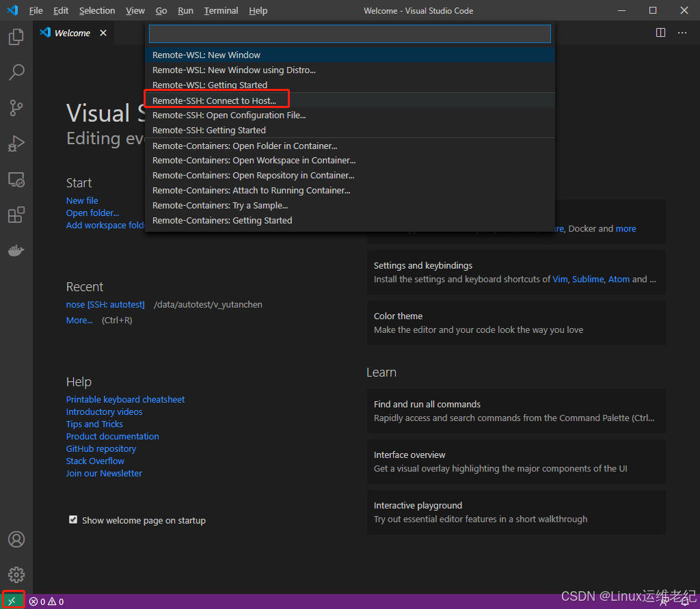700x609 pixels.
Task: Click the Atom keybindings link
Action: coord(619,279)
